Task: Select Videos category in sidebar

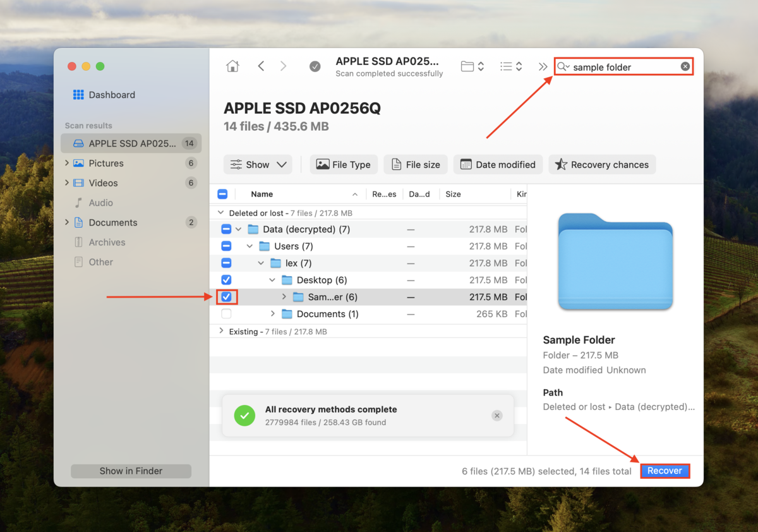Action: pos(103,183)
